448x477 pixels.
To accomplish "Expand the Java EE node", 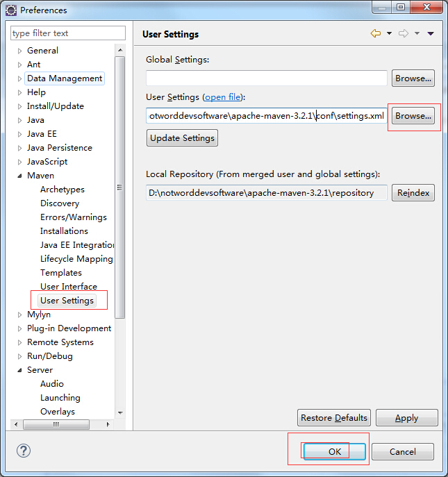I will coord(19,134).
